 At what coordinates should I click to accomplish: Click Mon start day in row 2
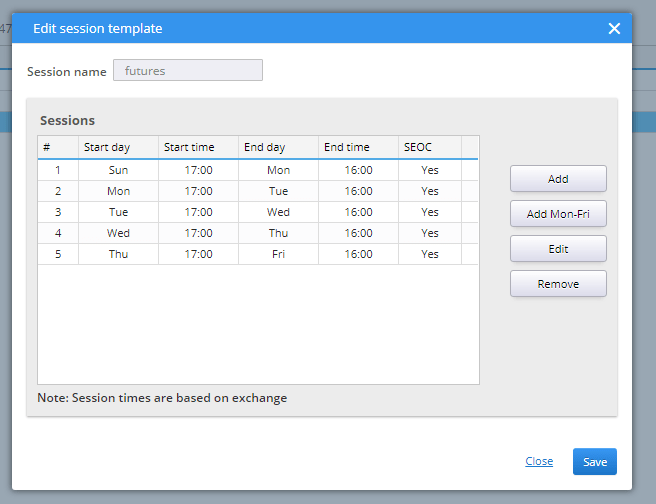[x=118, y=191]
